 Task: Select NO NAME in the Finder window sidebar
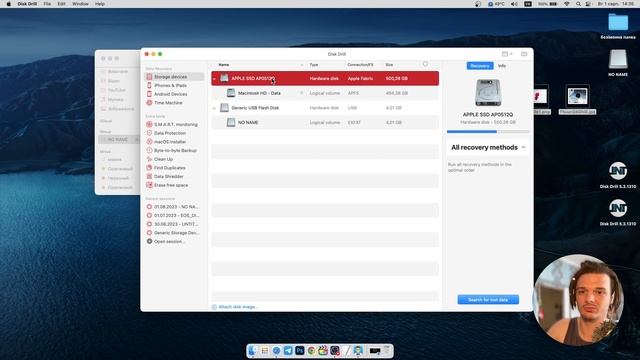pyautogui.click(x=118, y=140)
